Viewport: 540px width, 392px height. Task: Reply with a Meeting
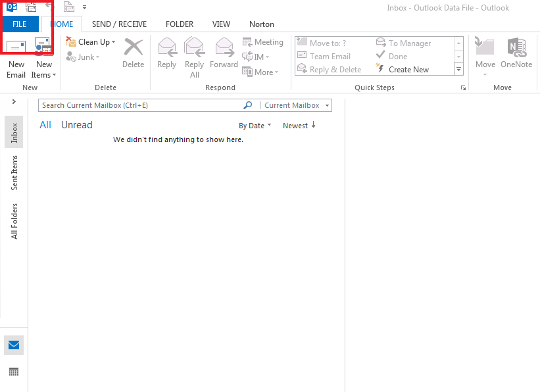(263, 42)
